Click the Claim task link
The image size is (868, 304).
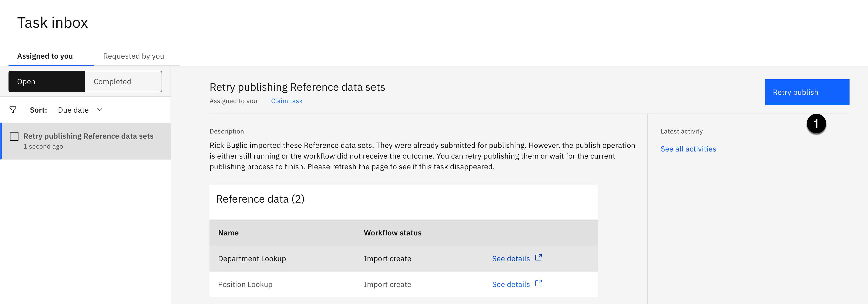tap(286, 101)
